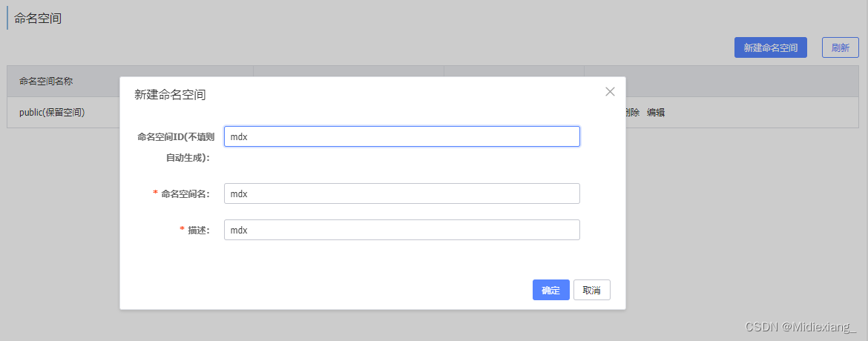Click the partially hidden 删除 link
This screenshot has height=341, width=868.
(x=633, y=113)
